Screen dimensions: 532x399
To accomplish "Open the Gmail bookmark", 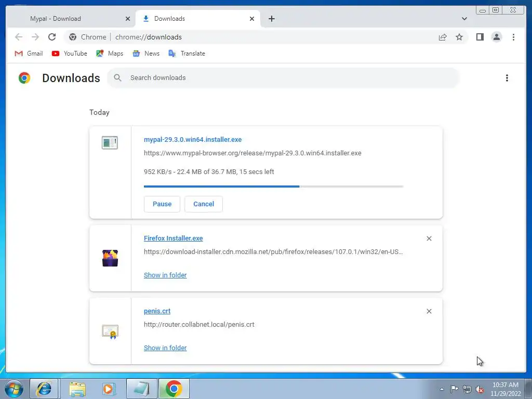I will [x=29, y=54].
